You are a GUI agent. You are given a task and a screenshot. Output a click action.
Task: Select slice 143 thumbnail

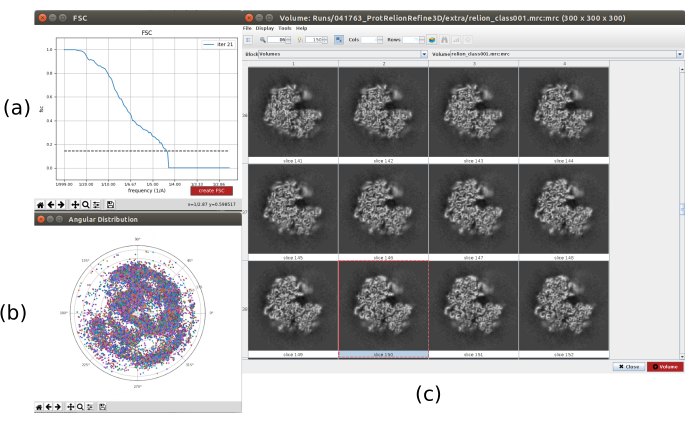(x=474, y=112)
